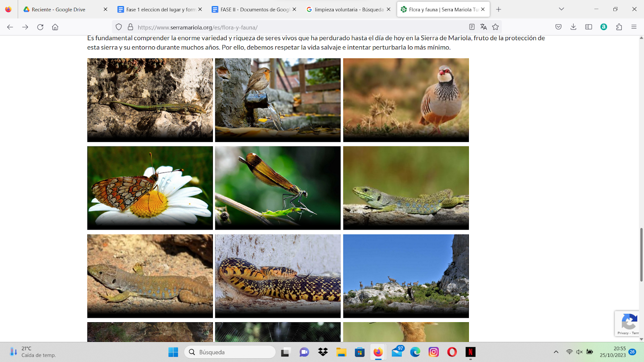
Task: Go back to the previous page
Action: point(10,27)
